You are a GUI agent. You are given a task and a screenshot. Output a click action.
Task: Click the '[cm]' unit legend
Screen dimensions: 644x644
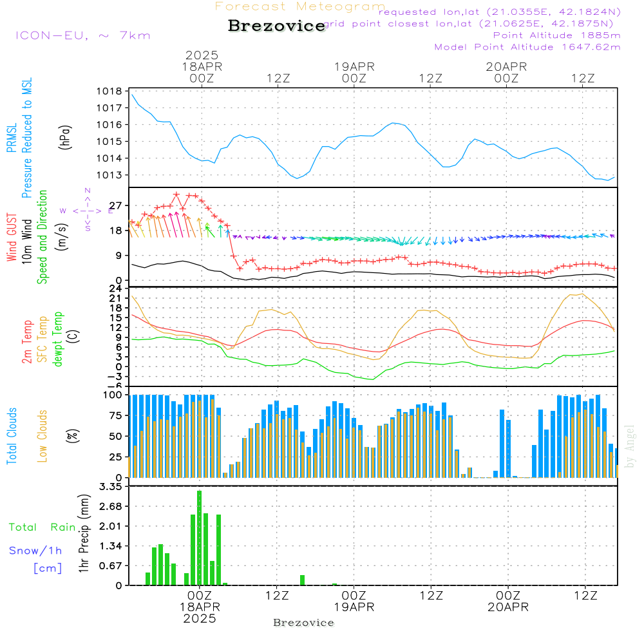[x=48, y=568]
